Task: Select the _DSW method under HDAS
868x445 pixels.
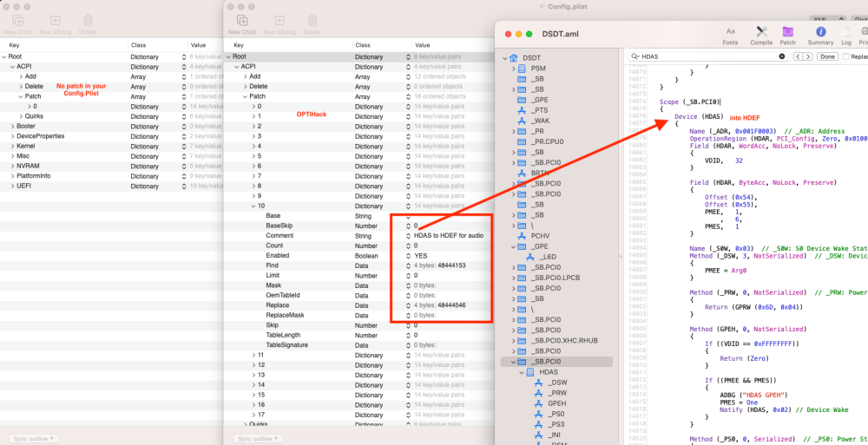Action: tap(557, 383)
